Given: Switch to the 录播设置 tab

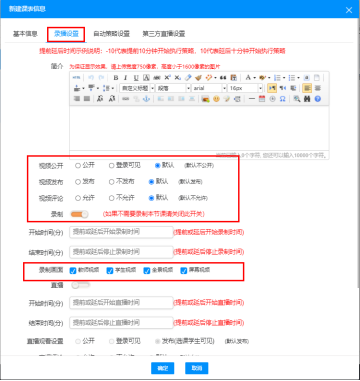Looking at the screenshot, I should coord(66,34).
